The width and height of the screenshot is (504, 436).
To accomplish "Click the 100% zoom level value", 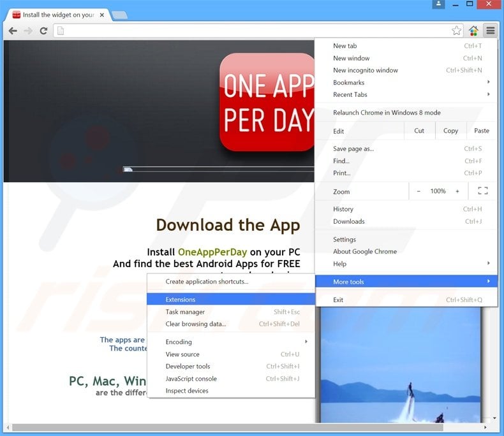I will (438, 191).
